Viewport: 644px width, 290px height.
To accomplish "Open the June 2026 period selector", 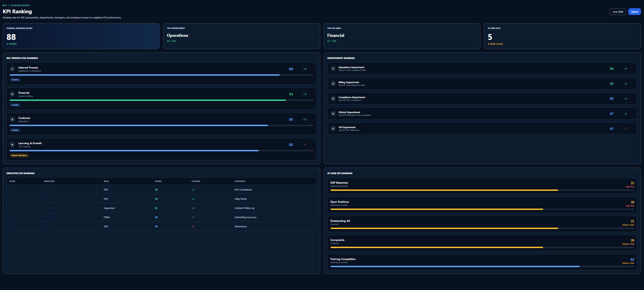I will click(x=618, y=12).
